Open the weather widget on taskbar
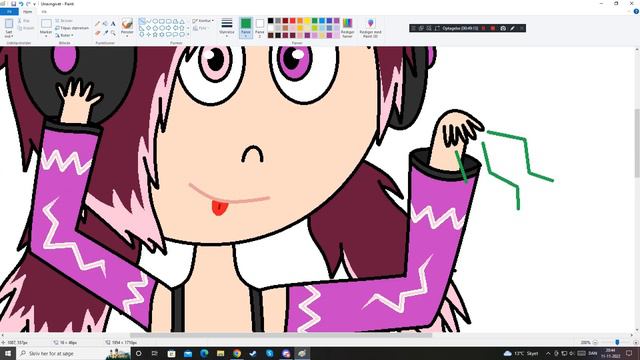 tap(521, 353)
